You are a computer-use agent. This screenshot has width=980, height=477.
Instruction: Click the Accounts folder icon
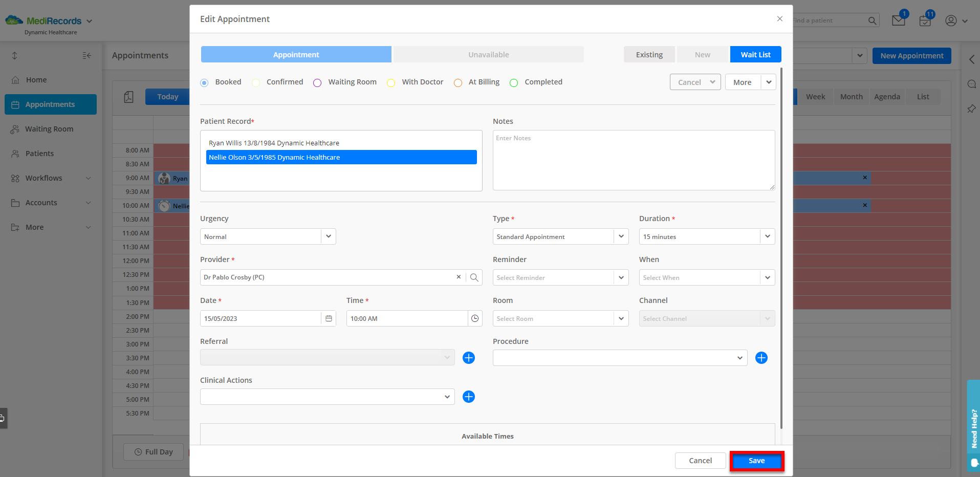[x=15, y=203]
